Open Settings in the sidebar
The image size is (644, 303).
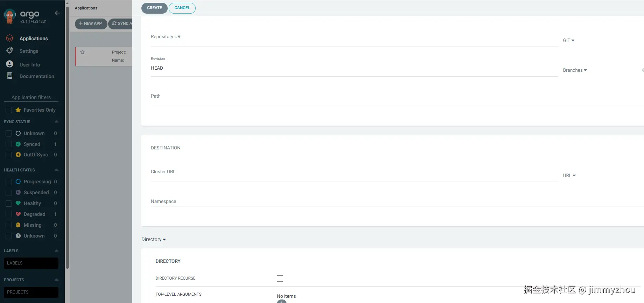point(29,51)
